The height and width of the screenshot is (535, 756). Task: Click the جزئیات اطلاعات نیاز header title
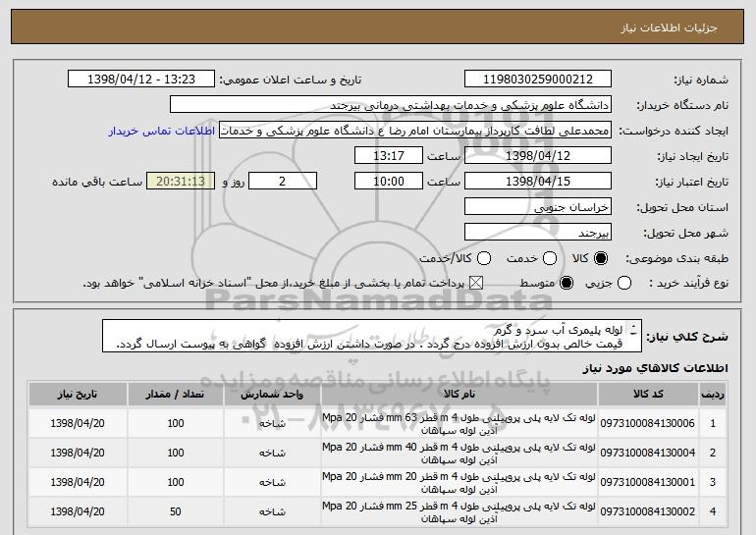[x=669, y=27]
